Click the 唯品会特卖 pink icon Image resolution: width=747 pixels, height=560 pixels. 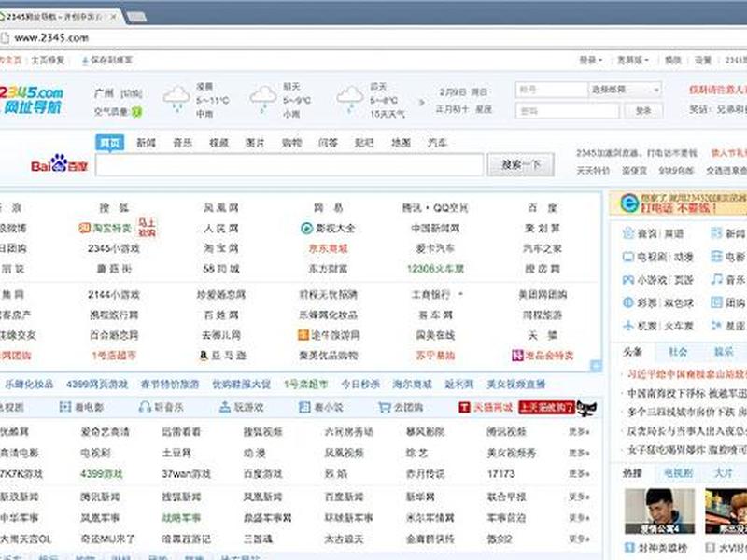click(x=517, y=356)
